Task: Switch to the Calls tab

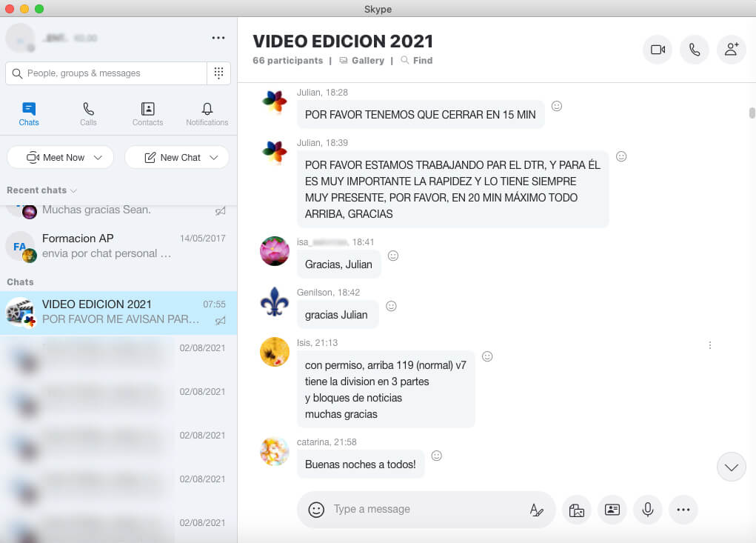Action: tap(88, 113)
